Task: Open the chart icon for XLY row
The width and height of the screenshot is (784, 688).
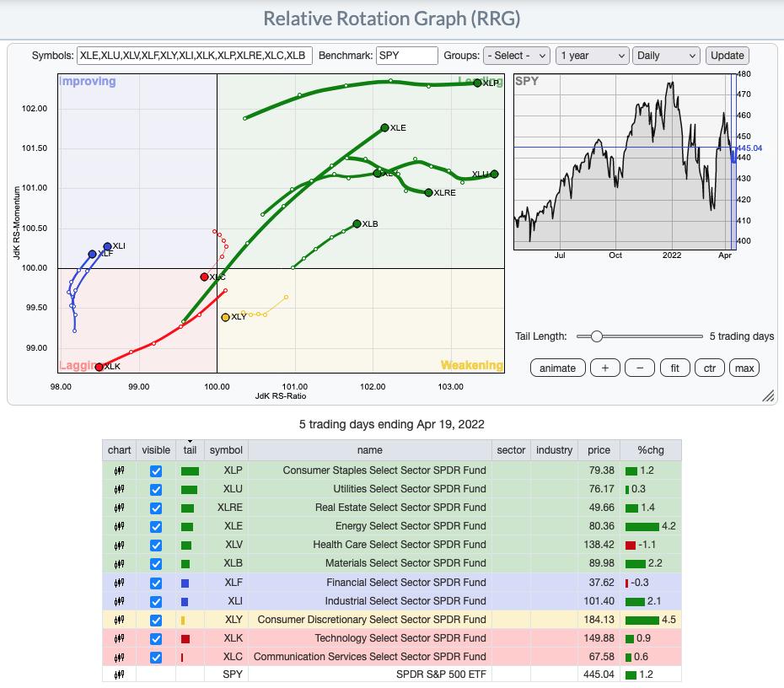Action: [x=119, y=620]
